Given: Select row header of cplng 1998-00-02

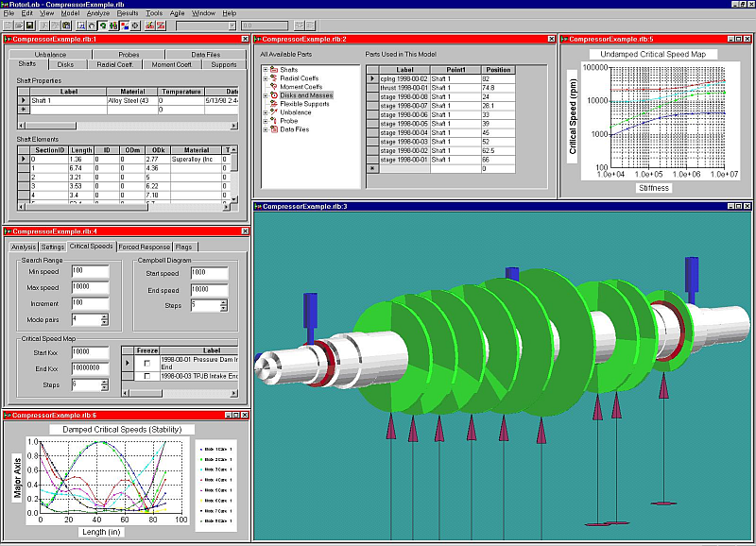Looking at the screenshot, I should coord(372,78).
